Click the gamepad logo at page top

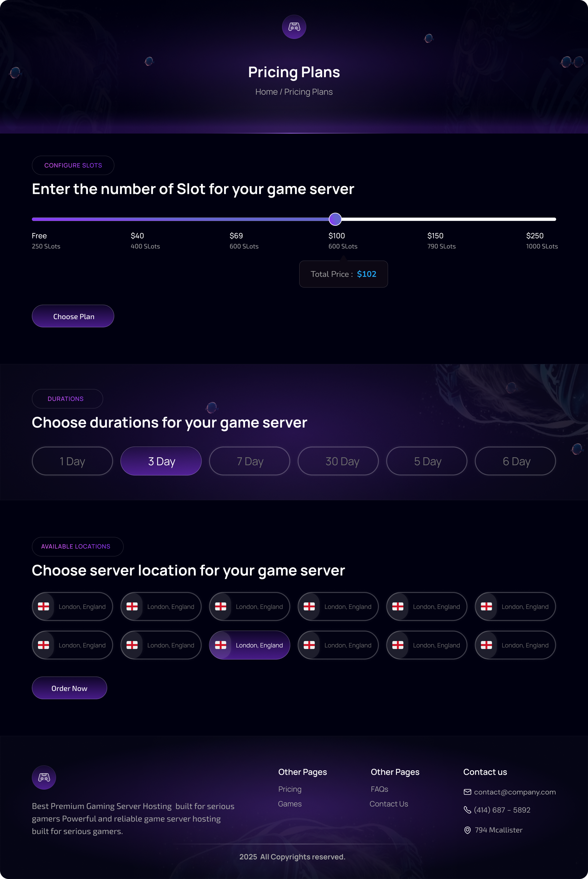pyautogui.click(x=294, y=27)
